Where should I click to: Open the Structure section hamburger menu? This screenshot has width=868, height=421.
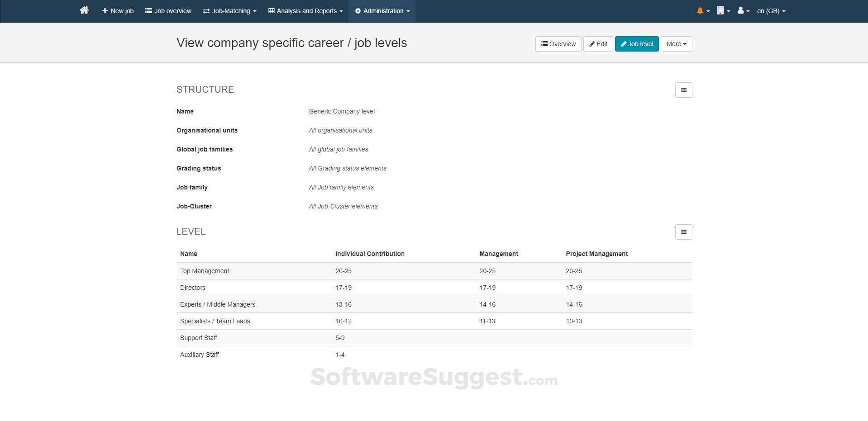tap(683, 90)
